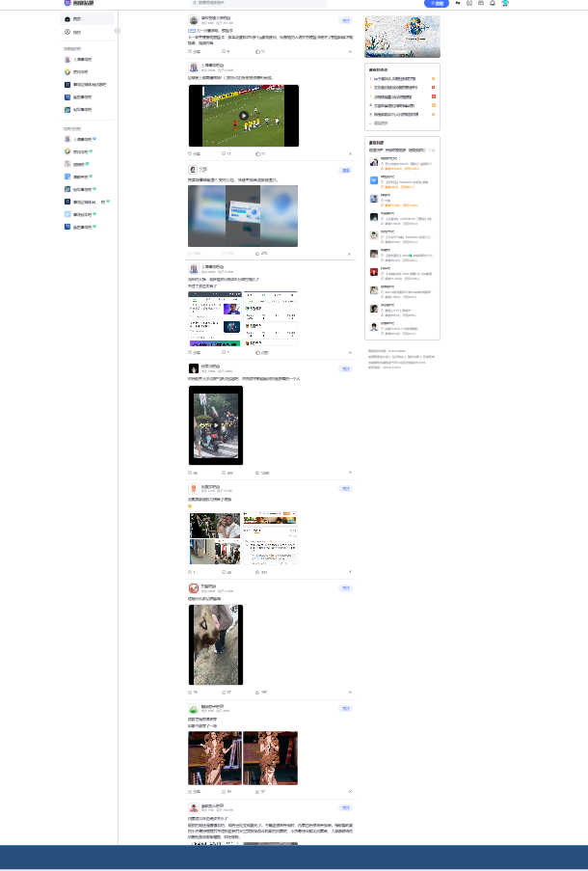Open the Home item in left sidebar

87,19
